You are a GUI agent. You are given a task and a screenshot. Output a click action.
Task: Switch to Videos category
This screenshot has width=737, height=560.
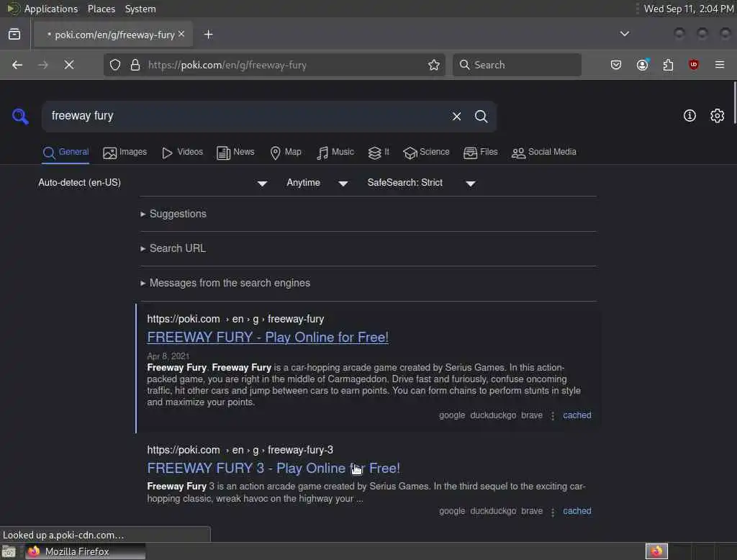182,153
